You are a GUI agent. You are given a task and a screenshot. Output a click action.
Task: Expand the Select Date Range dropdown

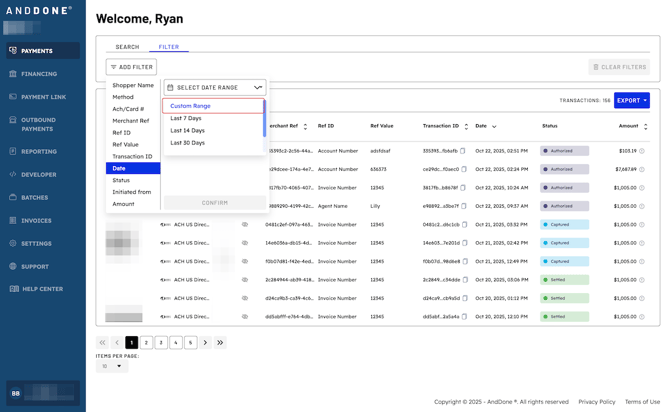coord(214,88)
